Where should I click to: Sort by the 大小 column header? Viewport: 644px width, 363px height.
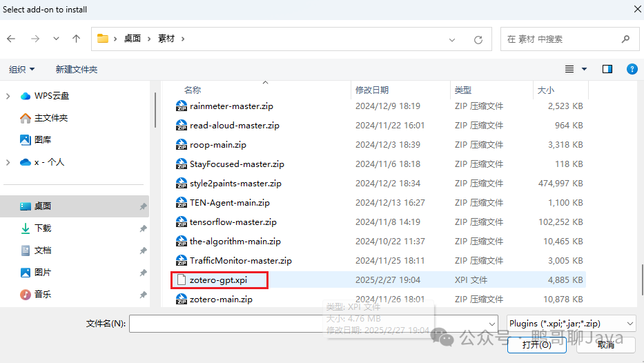point(546,90)
